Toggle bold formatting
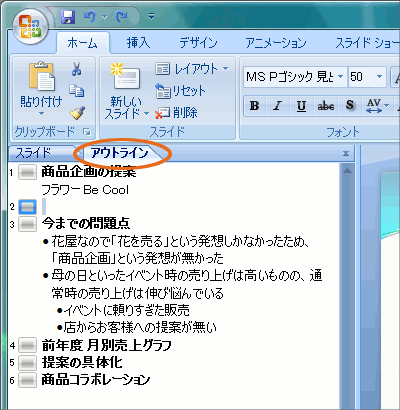Viewport: 400px width, 410px height. pos(255,106)
